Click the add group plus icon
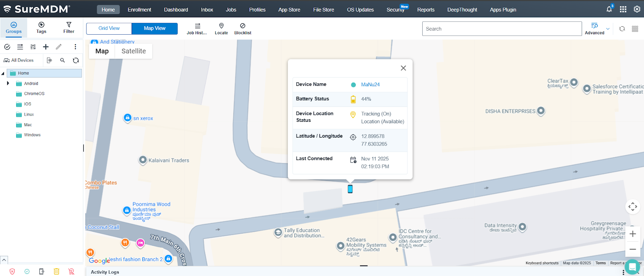Screen dimensions: 644x276 [x=46, y=47]
